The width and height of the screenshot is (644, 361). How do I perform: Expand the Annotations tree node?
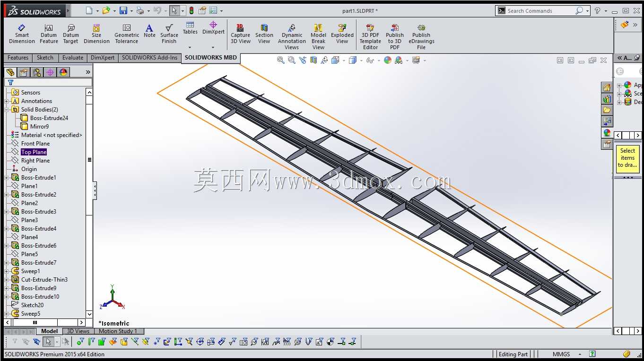[7, 101]
